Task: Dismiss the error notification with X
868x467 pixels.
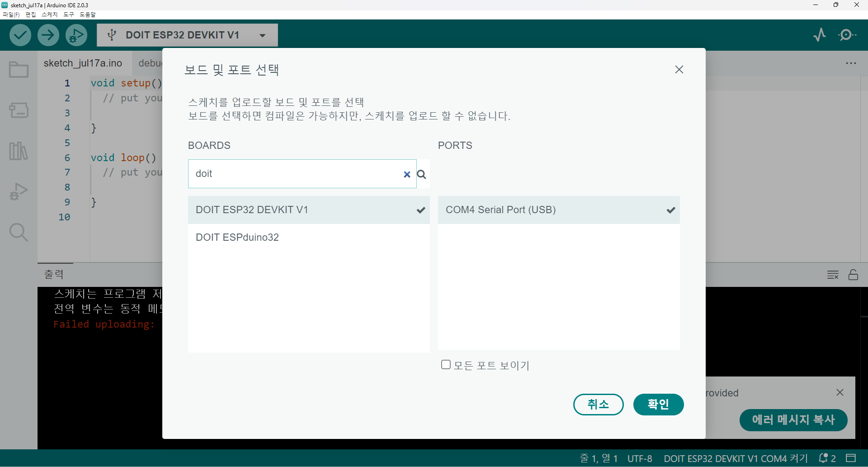Action: tap(840, 392)
